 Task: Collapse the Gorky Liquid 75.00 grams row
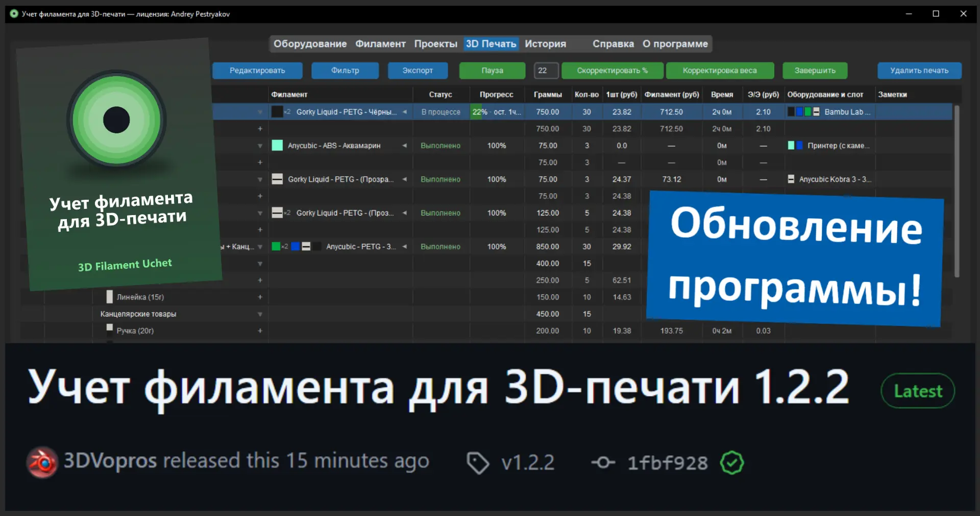click(260, 179)
